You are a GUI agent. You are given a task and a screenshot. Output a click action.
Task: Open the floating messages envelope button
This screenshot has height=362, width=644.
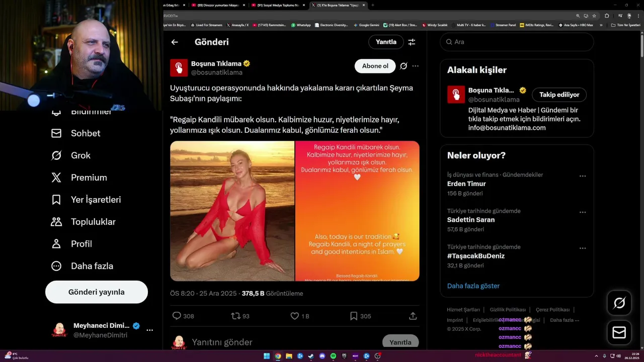619,333
